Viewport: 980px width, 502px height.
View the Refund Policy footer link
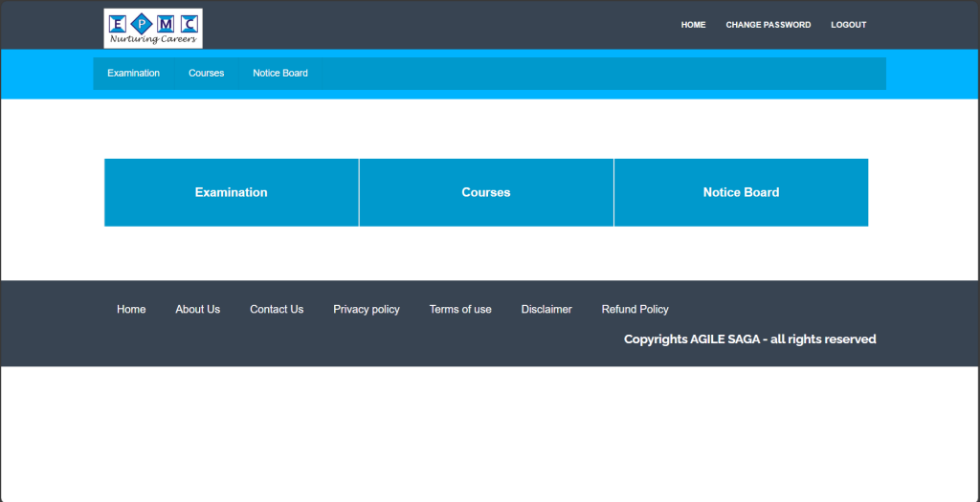(x=635, y=310)
